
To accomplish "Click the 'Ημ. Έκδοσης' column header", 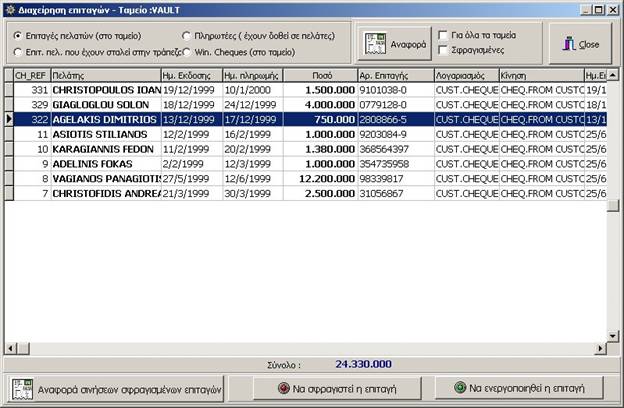I will click(190, 75).
